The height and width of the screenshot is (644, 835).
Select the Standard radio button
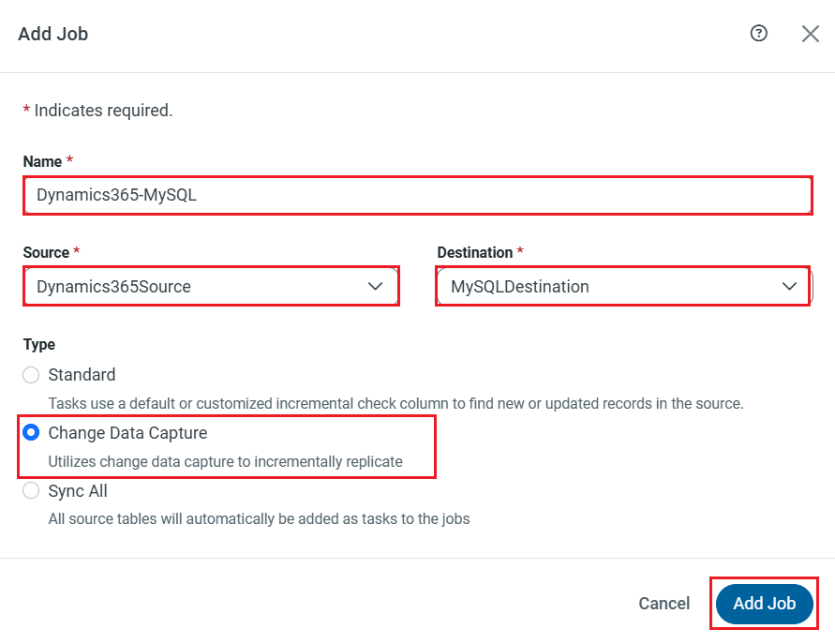(31, 375)
